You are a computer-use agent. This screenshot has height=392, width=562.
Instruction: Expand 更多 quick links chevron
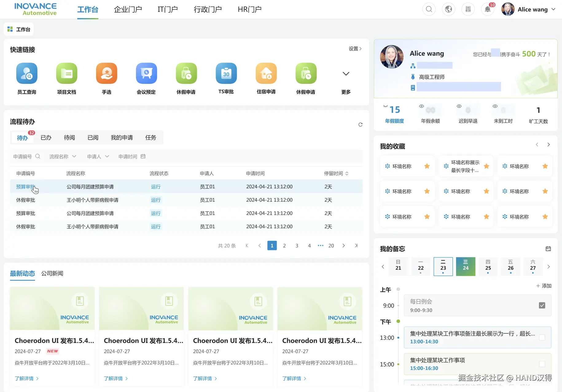click(346, 74)
